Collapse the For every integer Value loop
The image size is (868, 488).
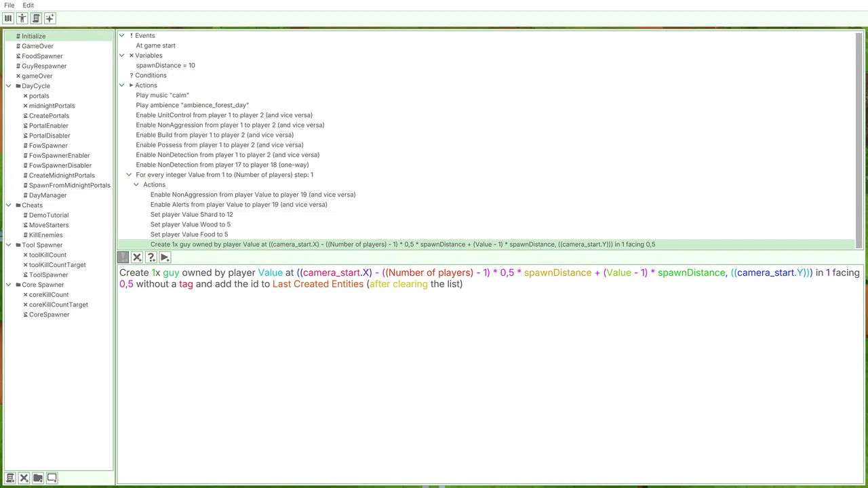[129, 175]
